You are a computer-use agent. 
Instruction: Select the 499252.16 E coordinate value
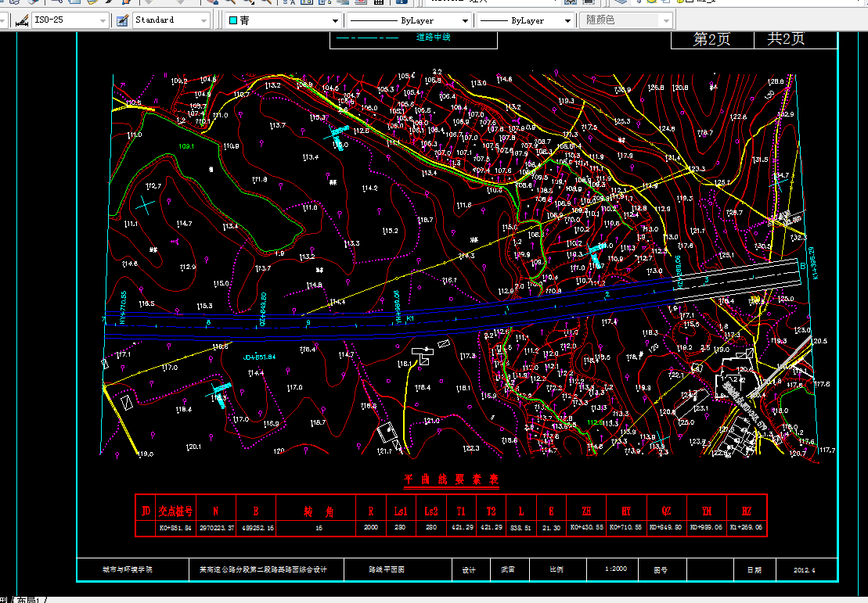point(258,528)
